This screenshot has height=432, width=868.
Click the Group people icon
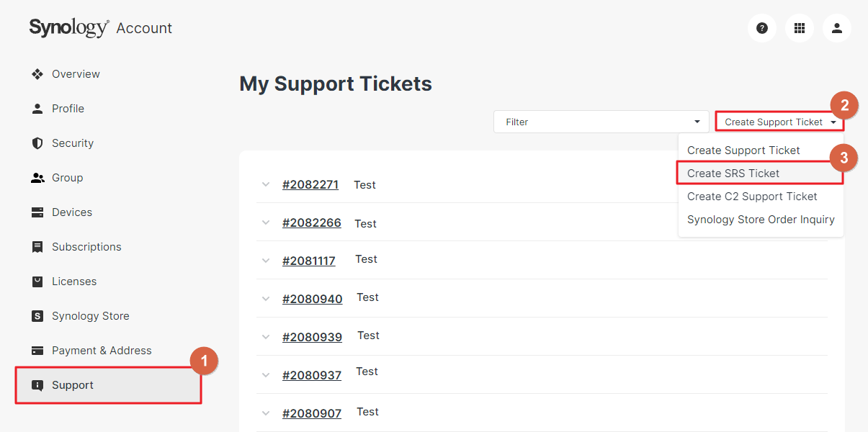pos(37,178)
